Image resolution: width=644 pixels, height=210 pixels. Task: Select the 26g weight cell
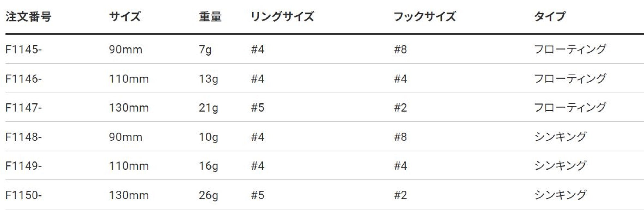pyautogui.click(x=208, y=195)
